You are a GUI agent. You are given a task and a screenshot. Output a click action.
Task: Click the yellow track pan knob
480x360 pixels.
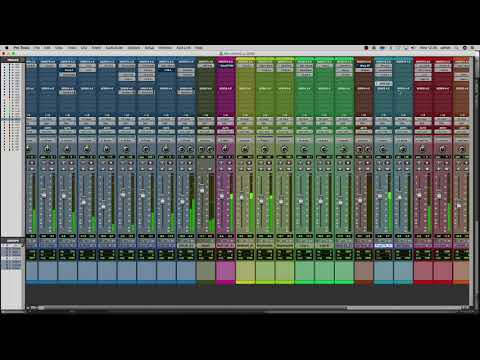coord(245,149)
